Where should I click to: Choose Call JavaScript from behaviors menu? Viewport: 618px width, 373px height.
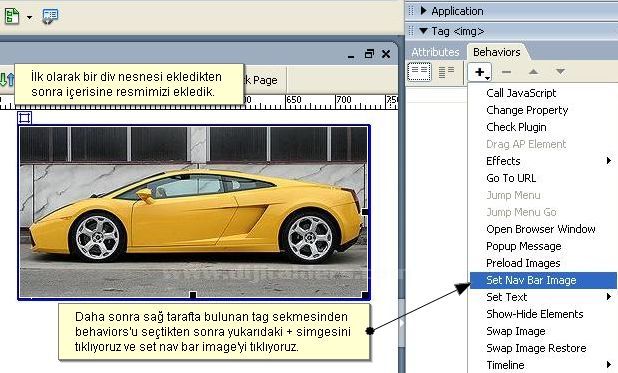click(521, 93)
